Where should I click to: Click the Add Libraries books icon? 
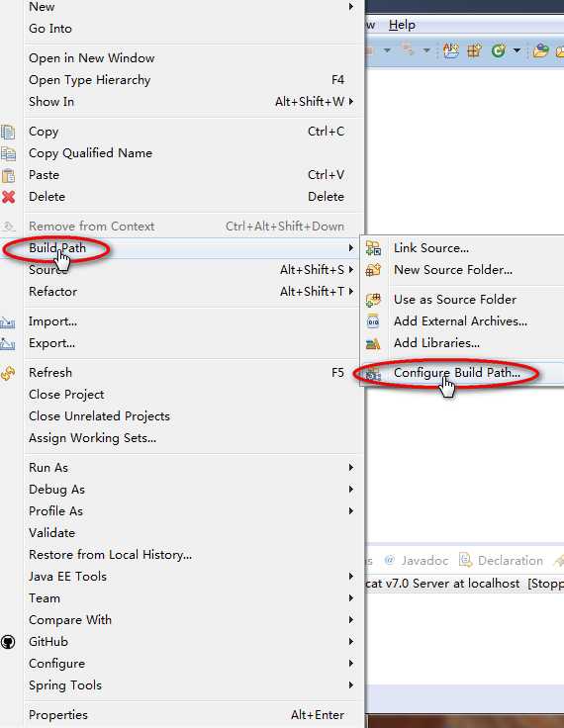(x=373, y=343)
